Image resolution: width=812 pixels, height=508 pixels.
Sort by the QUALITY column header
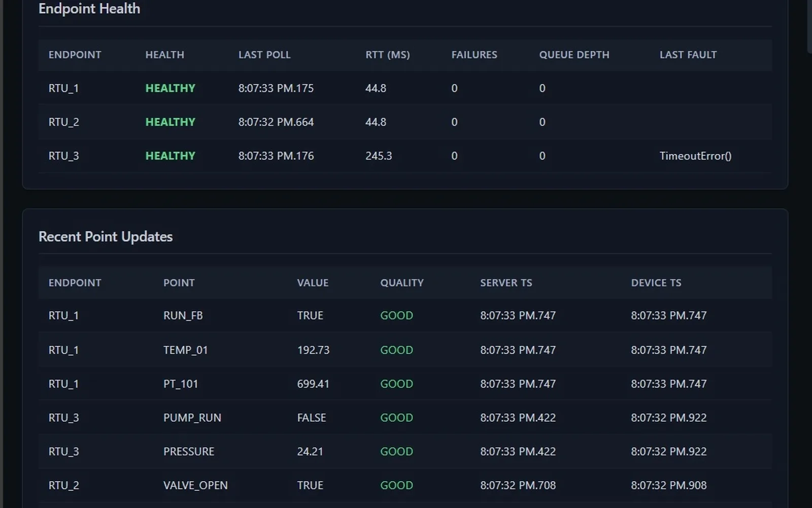tap(402, 282)
